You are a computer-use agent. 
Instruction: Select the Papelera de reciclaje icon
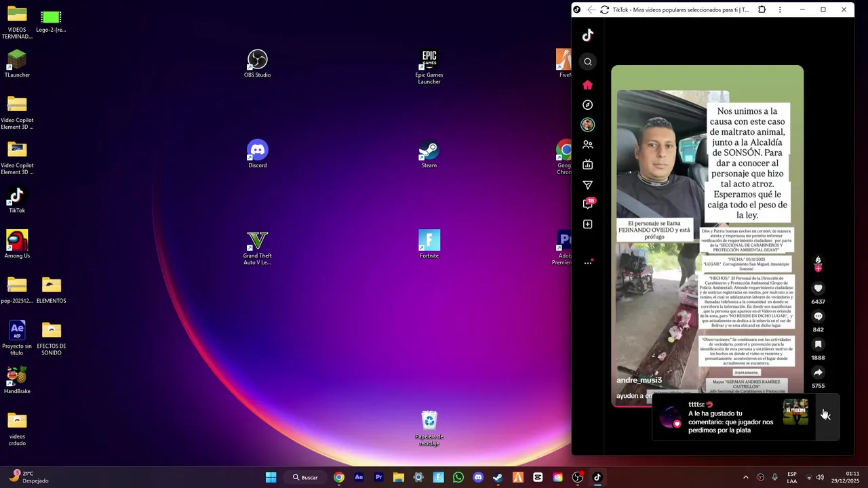(x=429, y=428)
